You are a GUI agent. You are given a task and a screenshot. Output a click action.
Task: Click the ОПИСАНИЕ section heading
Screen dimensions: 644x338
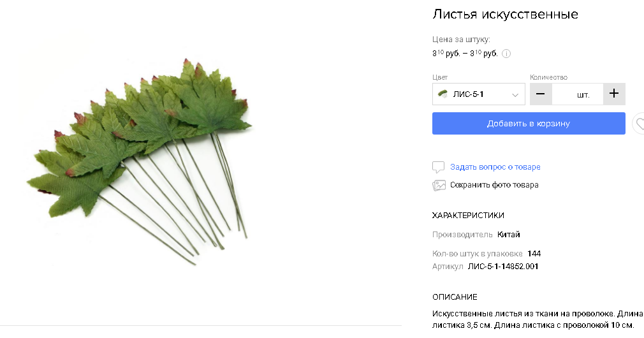coord(455,297)
